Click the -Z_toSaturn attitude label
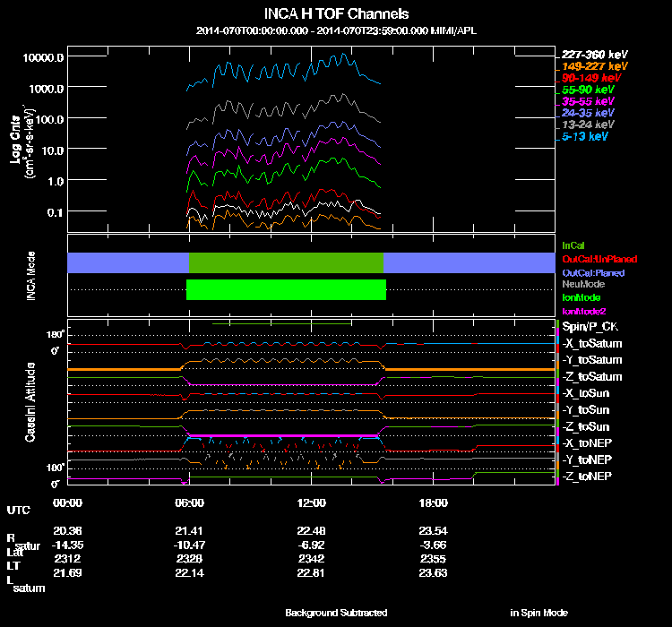 point(592,377)
